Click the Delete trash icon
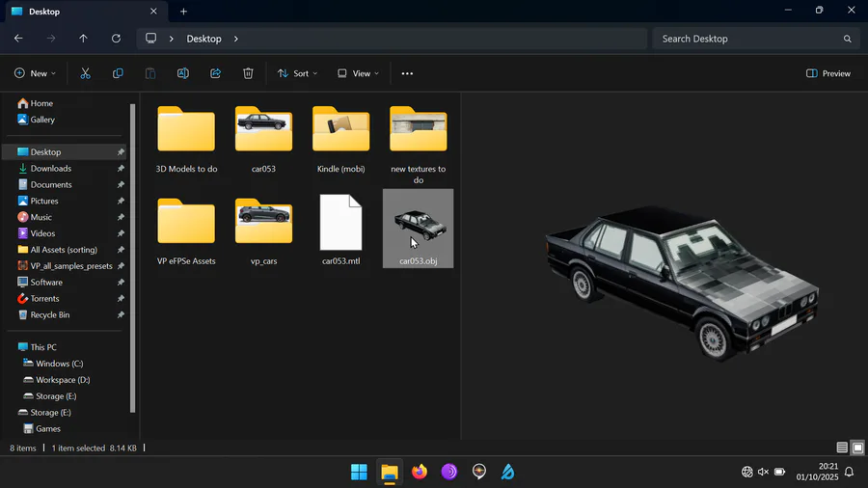This screenshot has width=868, height=488. (248, 73)
